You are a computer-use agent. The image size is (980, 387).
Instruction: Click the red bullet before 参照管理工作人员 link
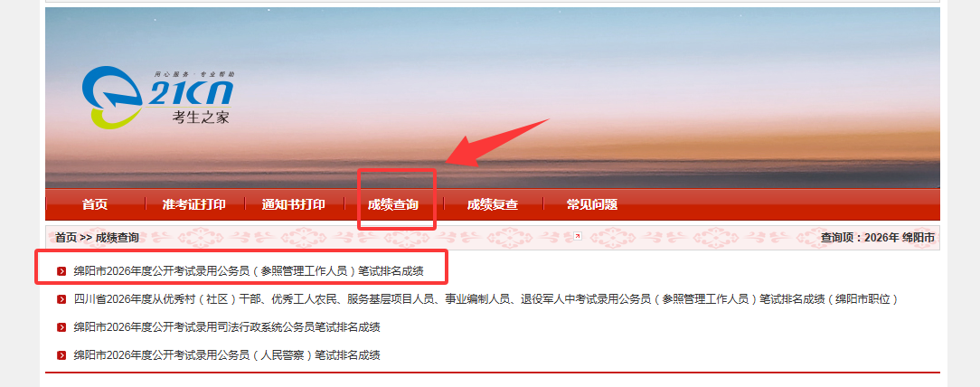click(61, 271)
